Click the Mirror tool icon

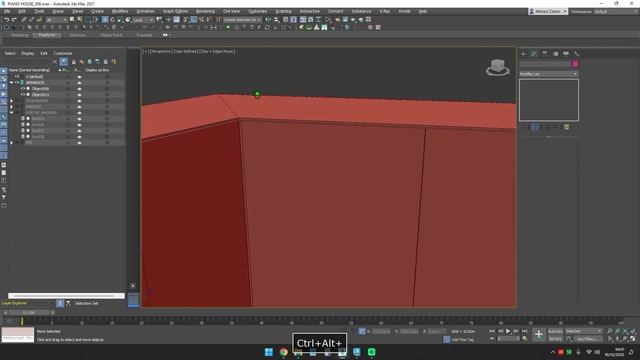(268, 20)
